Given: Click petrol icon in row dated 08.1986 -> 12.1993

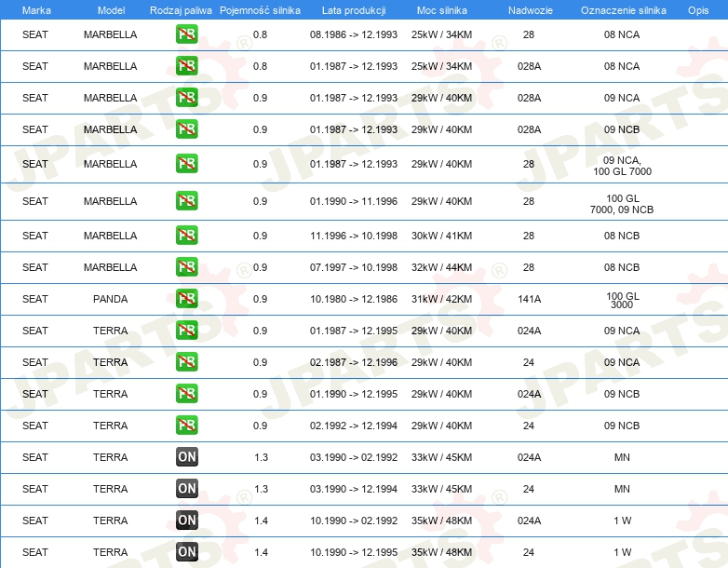Looking at the screenshot, I should 186,34.
